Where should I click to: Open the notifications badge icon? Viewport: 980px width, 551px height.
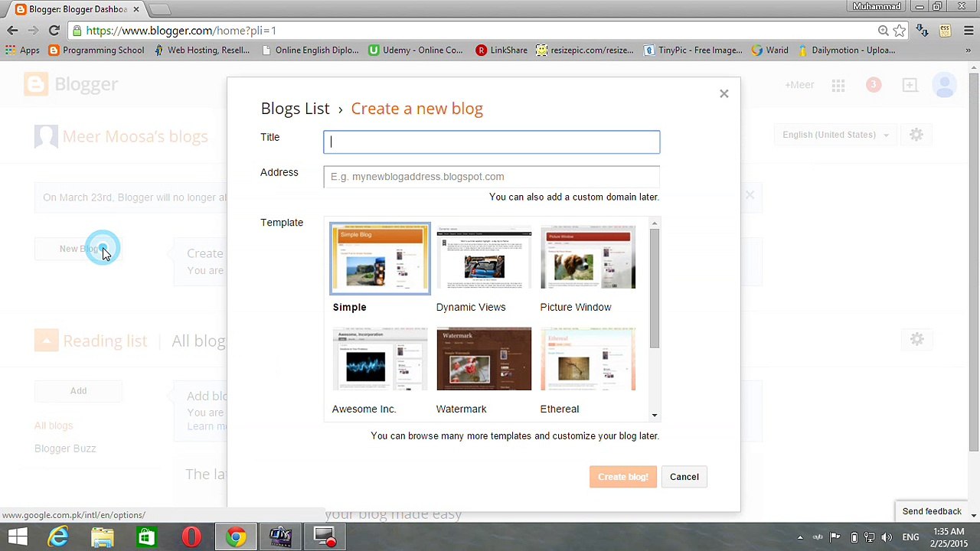point(873,85)
